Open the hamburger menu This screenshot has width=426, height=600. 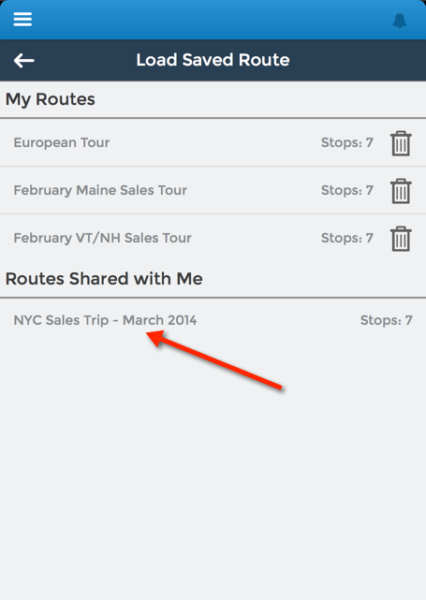(x=23, y=19)
